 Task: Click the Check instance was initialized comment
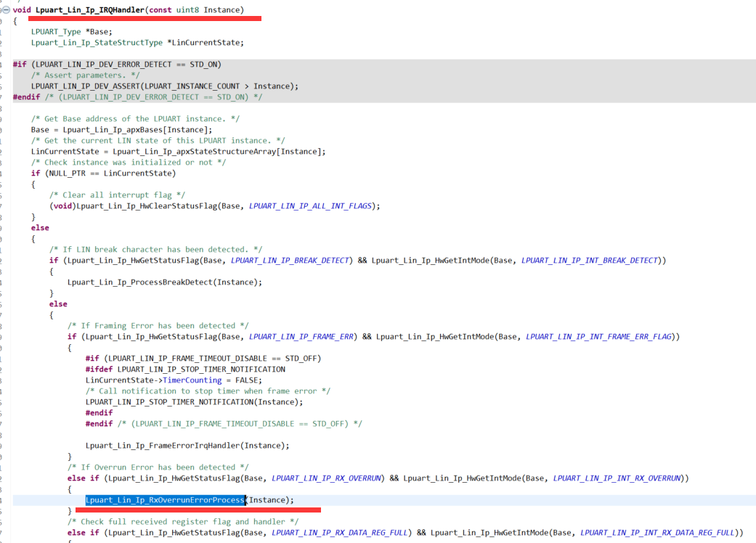click(x=129, y=163)
